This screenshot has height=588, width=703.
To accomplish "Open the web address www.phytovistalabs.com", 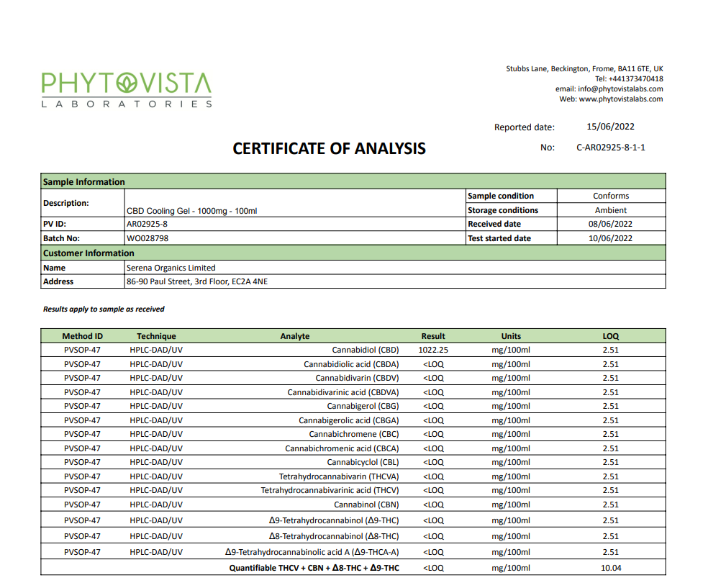I will click(620, 99).
